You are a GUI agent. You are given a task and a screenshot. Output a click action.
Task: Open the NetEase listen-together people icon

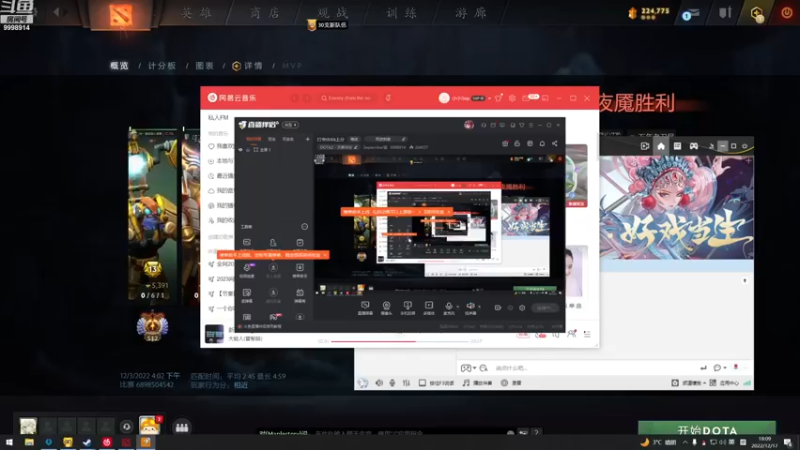[571, 334]
